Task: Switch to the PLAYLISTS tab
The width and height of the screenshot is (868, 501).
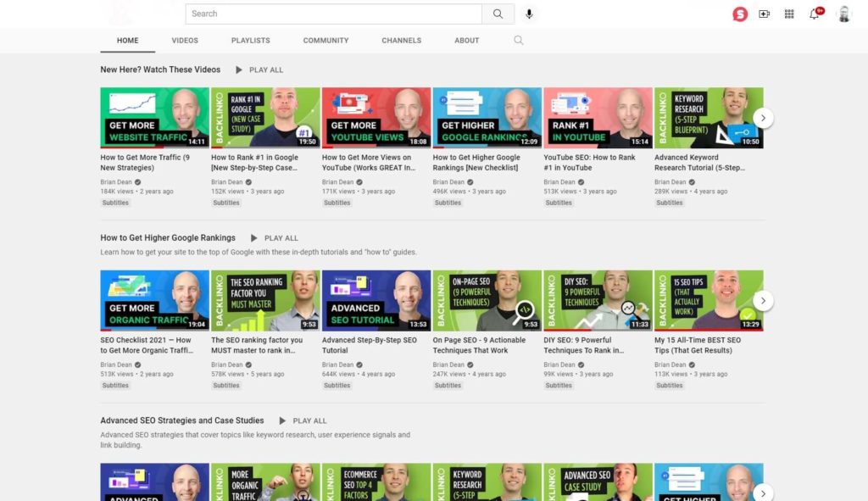Action: click(251, 41)
